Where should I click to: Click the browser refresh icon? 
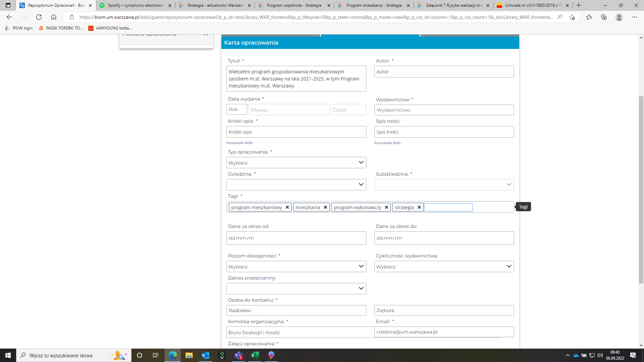coord(39,17)
